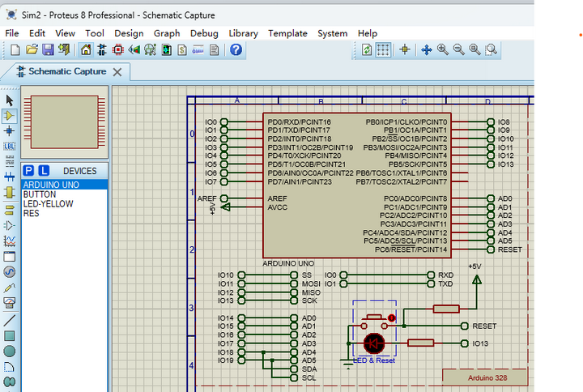The height and width of the screenshot is (392, 583).
Task: Open PCB Layout chip icon
Action: (x=118, y=50)
